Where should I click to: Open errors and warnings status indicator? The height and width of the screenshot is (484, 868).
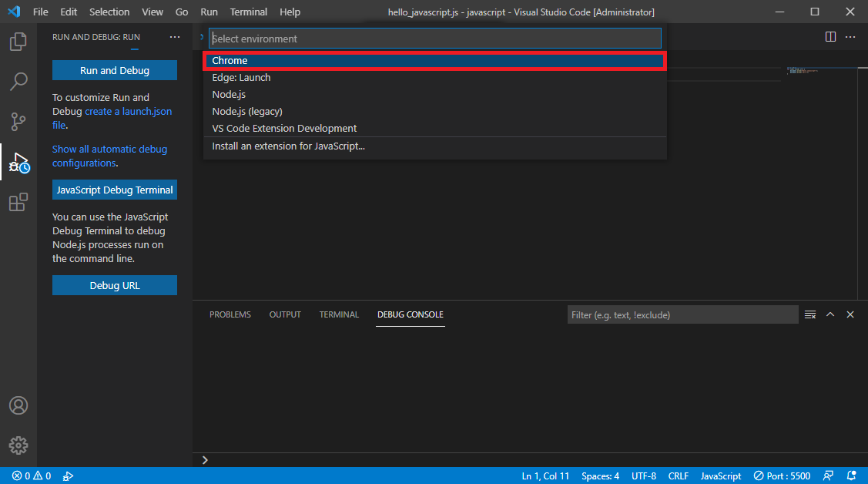(x=32, y=476)
